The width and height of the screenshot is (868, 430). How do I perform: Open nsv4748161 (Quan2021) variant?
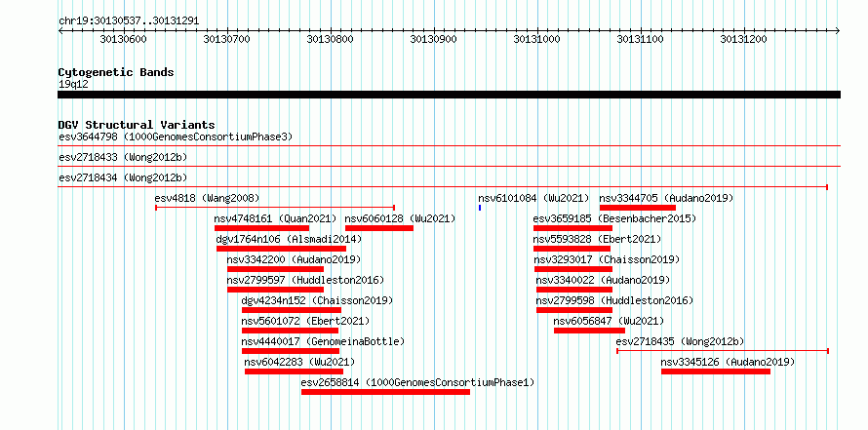275,218
